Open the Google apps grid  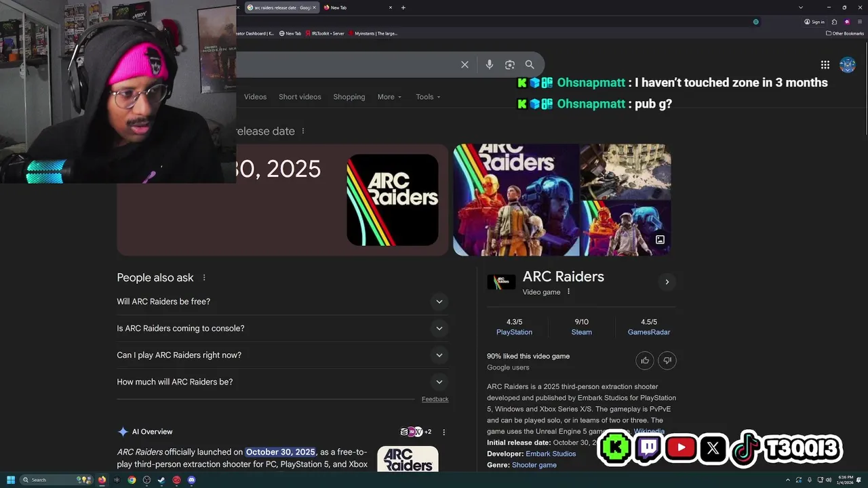(x=825, y=64)
